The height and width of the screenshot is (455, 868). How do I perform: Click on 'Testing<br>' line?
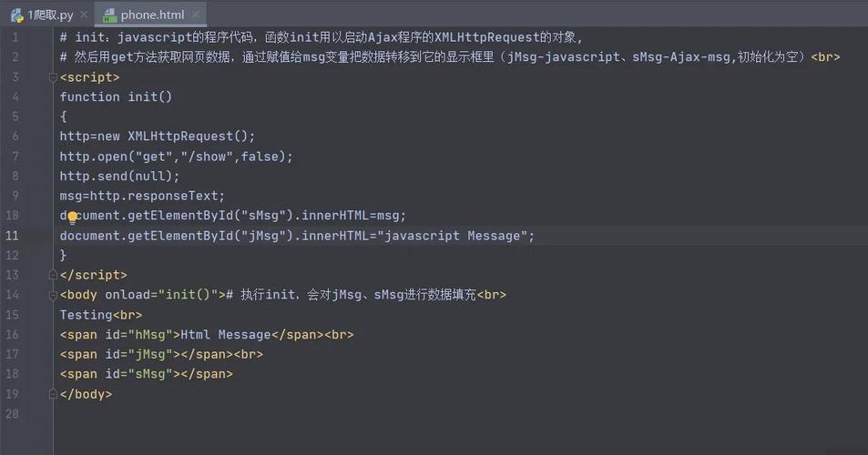(x=101, y=315)
